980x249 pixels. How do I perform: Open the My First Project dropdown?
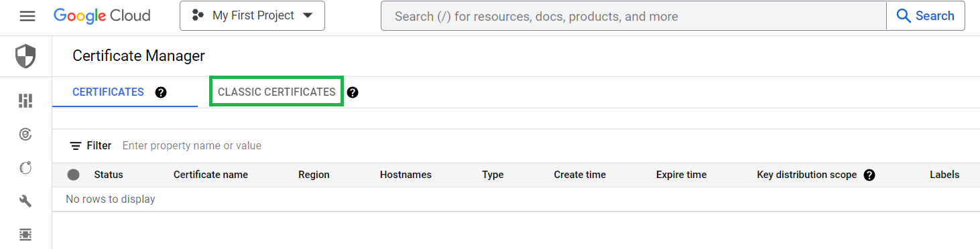tap(252, 16)
